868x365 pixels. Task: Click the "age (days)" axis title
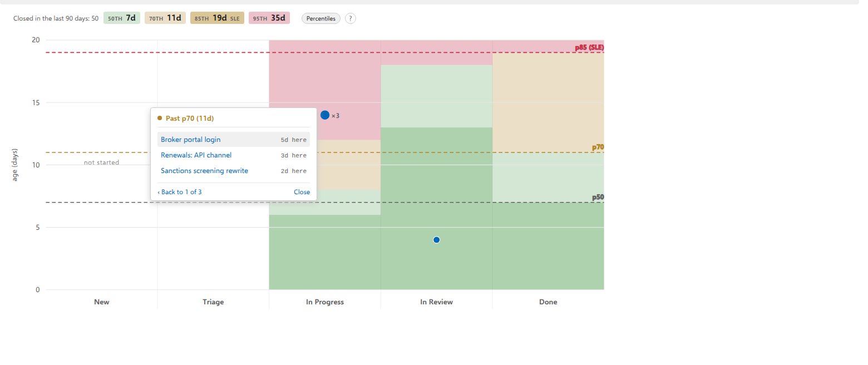(x=14, y=165)
